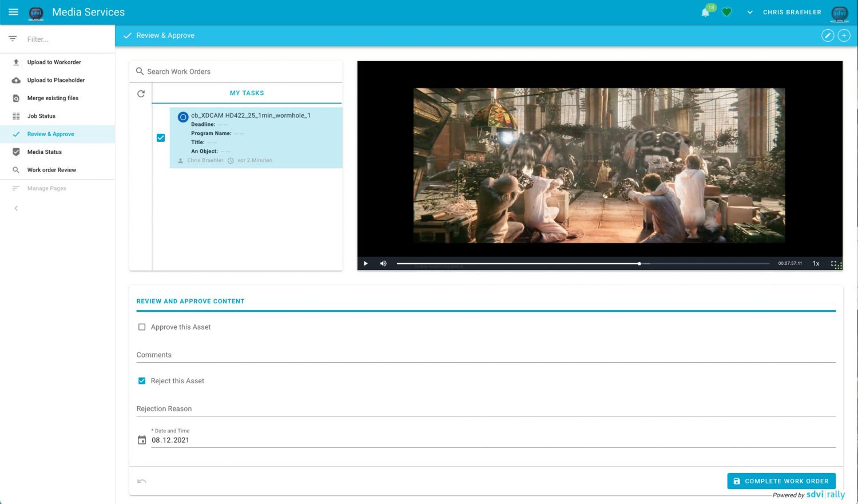This screenshot has width=858, height=504.
Task: Deselect the cb_XDCAM work order checkbox
Action: (161, 138)
